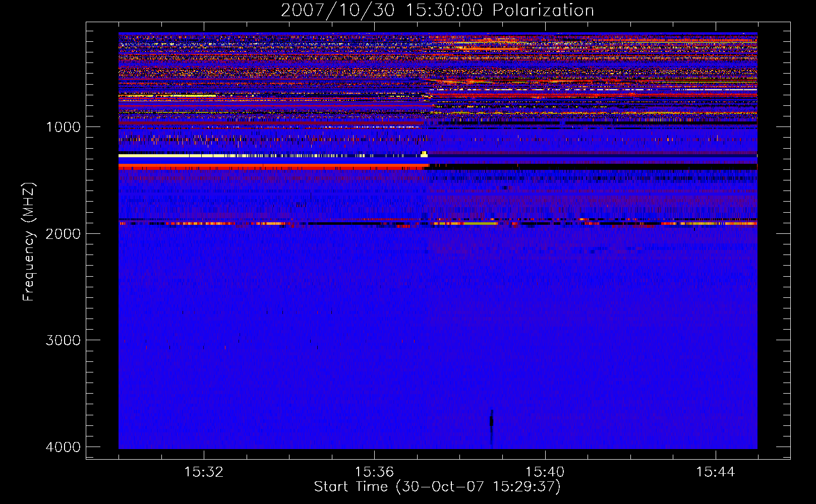Click the 1000 frequency tick label

[63, 127]
